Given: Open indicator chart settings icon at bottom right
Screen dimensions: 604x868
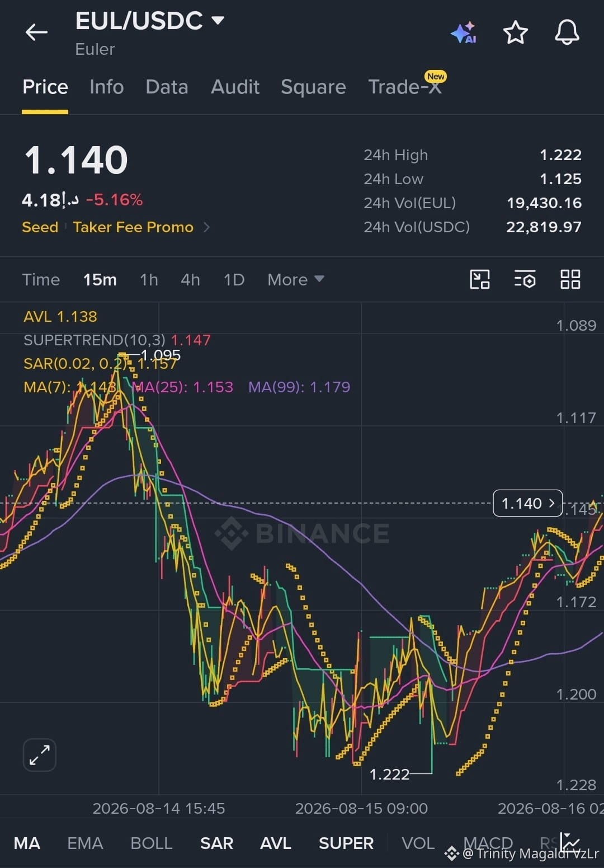Looking at the screenshot, I should (x=570, y=842).
